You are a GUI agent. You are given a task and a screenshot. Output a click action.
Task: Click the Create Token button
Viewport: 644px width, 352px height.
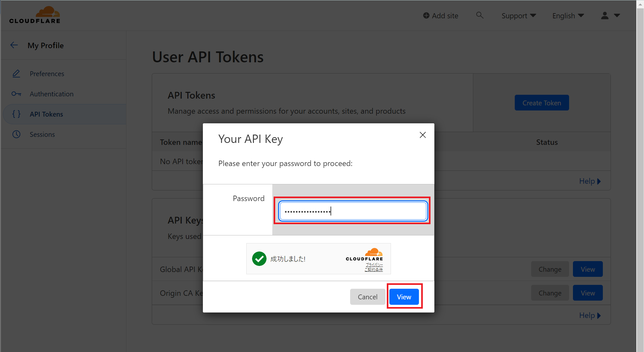pyautogui.click(x=541, y=103)
